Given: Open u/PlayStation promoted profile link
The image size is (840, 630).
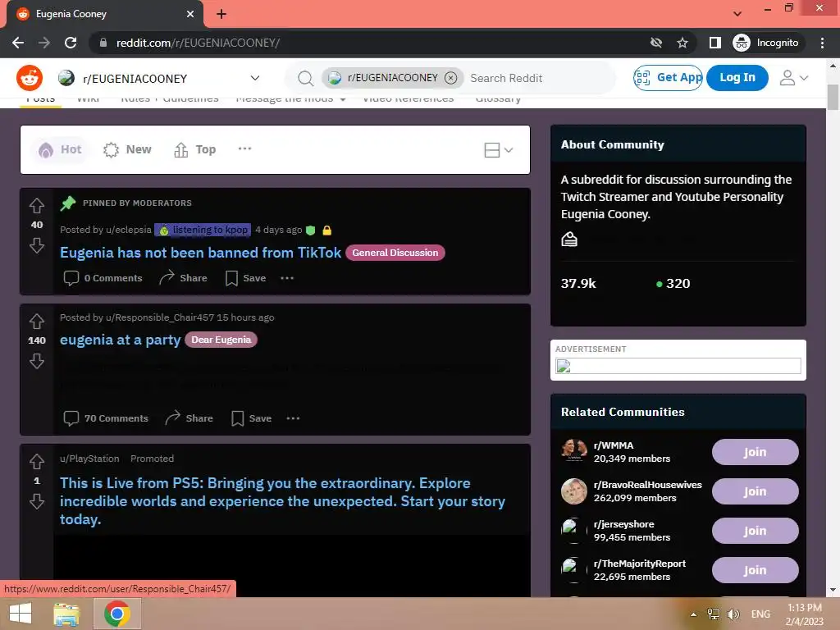Looking at the screenshot, I should tap(89, 459).
